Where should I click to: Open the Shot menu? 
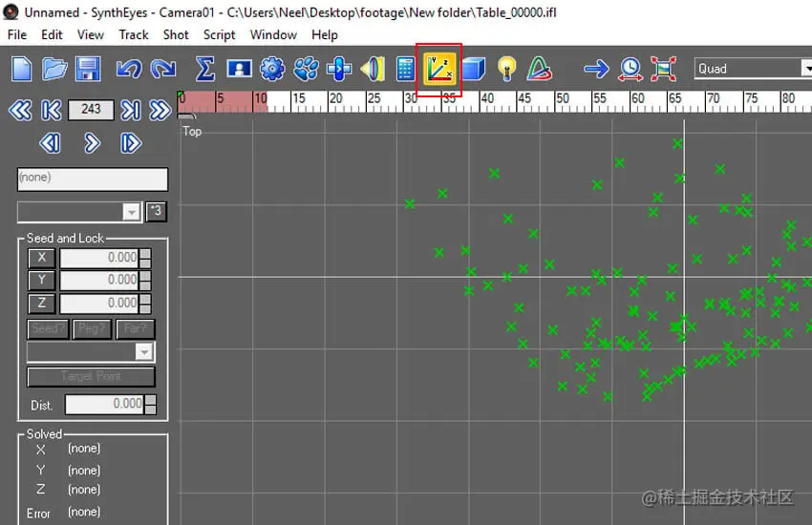(176, 34)
